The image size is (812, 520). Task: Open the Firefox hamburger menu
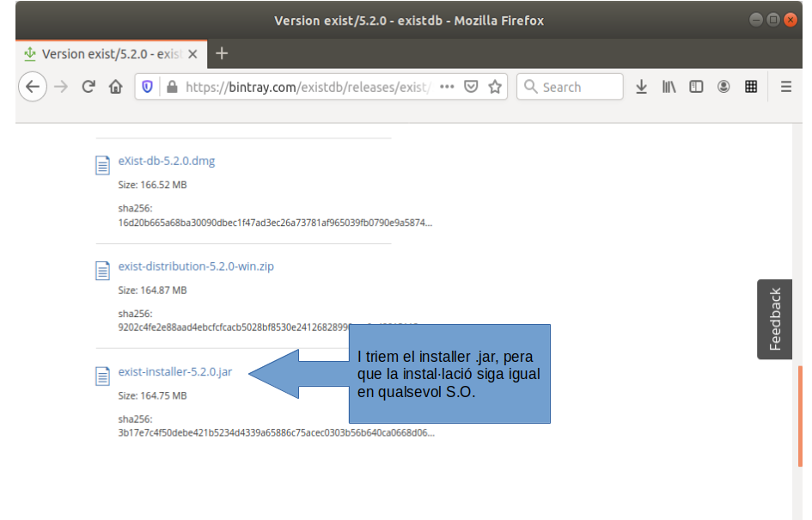click(x=786, y=87)
